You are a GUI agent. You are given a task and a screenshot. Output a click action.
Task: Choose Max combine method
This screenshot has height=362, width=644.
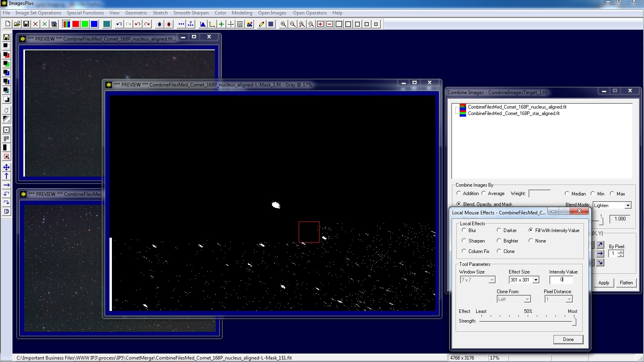click(x=617, y=193)
